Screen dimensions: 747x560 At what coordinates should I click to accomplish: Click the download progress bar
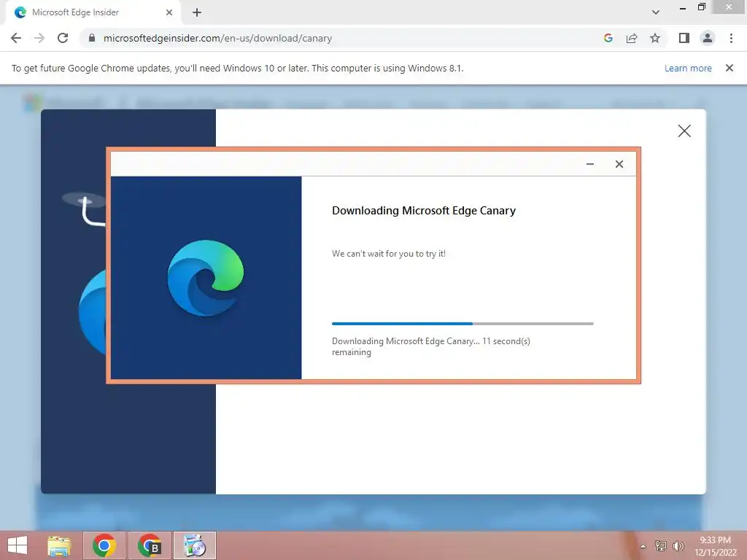pyautogui.click(x=462, y=324)
